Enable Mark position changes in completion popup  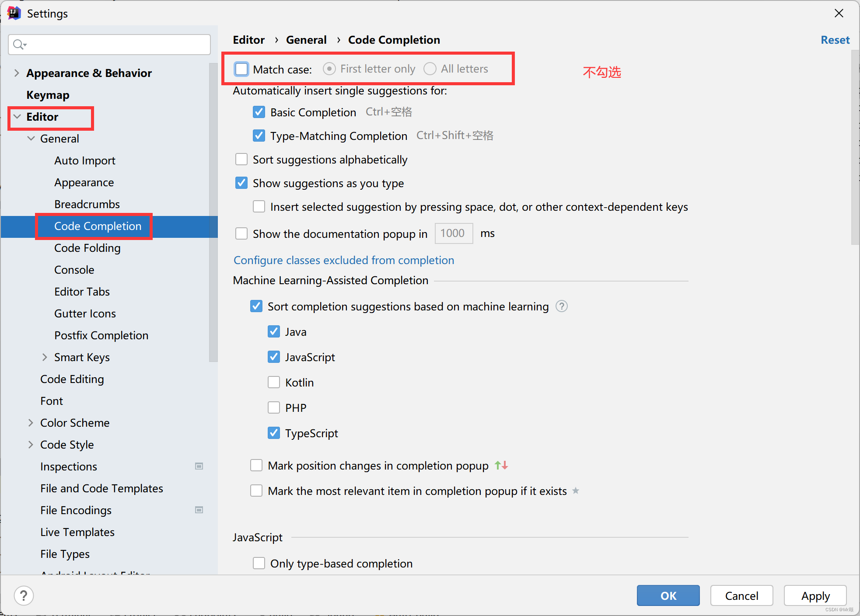pos(256,465)
